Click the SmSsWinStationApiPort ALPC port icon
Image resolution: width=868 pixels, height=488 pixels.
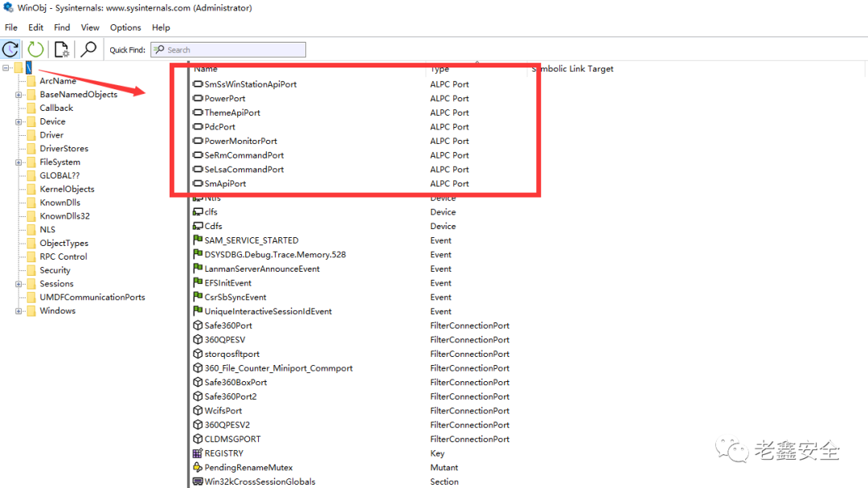point(198,84)
